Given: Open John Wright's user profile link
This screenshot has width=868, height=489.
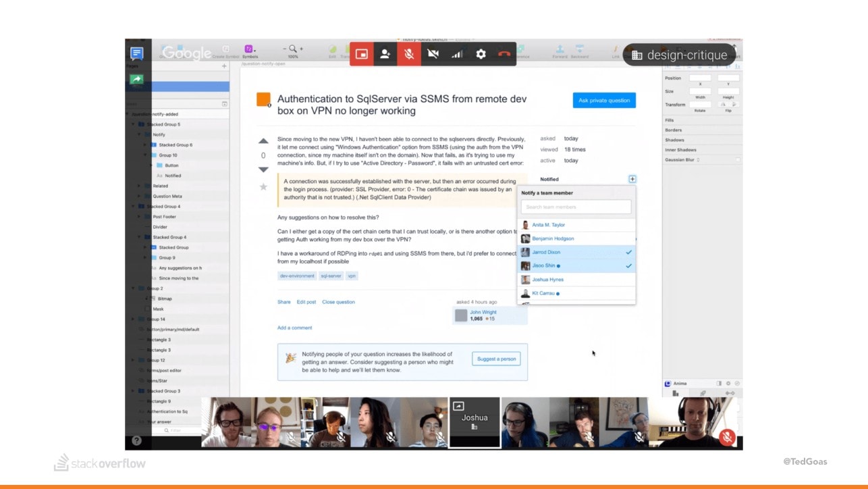Looking at the screenshot, I should 483,312.
